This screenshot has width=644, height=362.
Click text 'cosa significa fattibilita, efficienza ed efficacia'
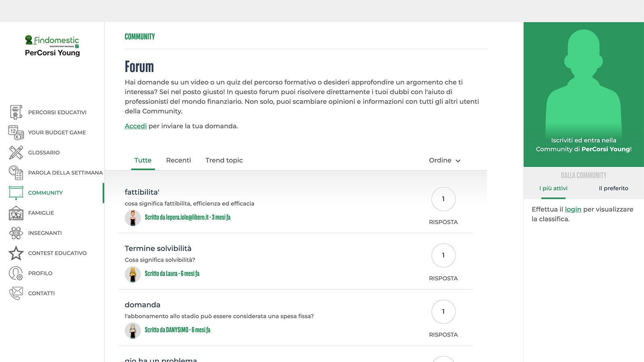click(190, 204)
